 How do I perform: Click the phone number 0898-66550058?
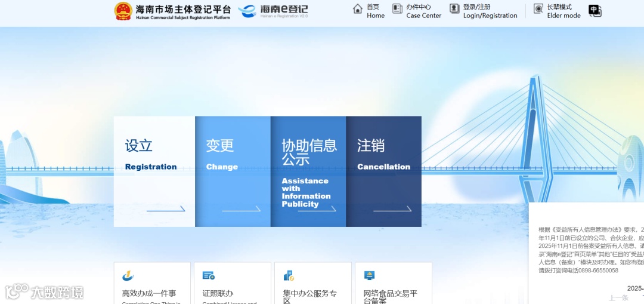[x=598, y=271]
